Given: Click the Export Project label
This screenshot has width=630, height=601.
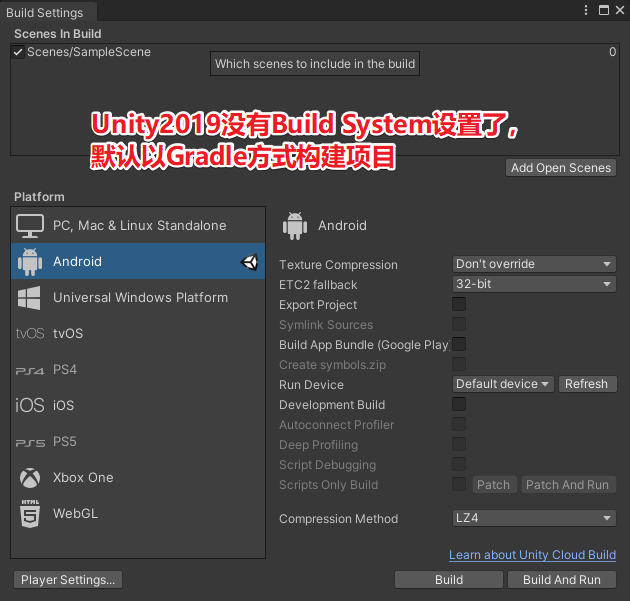Looking at the screenshot, I should [x=318, y=305].
